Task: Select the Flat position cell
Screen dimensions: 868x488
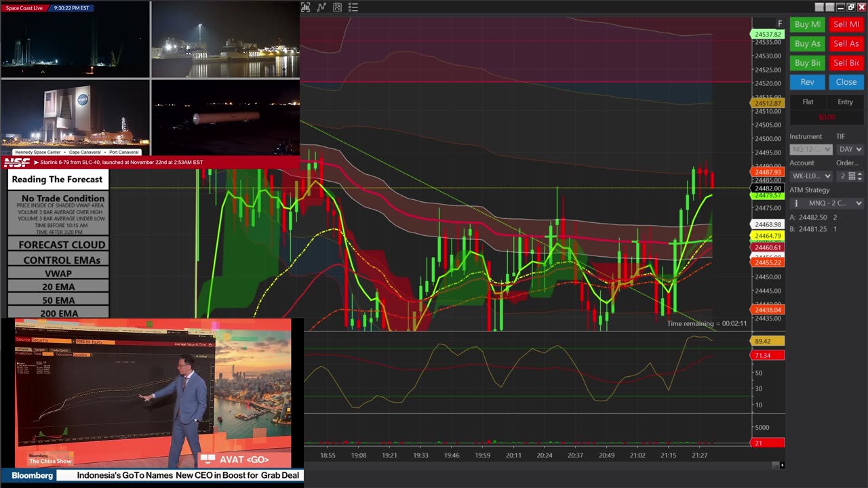Action: point(808,102)
